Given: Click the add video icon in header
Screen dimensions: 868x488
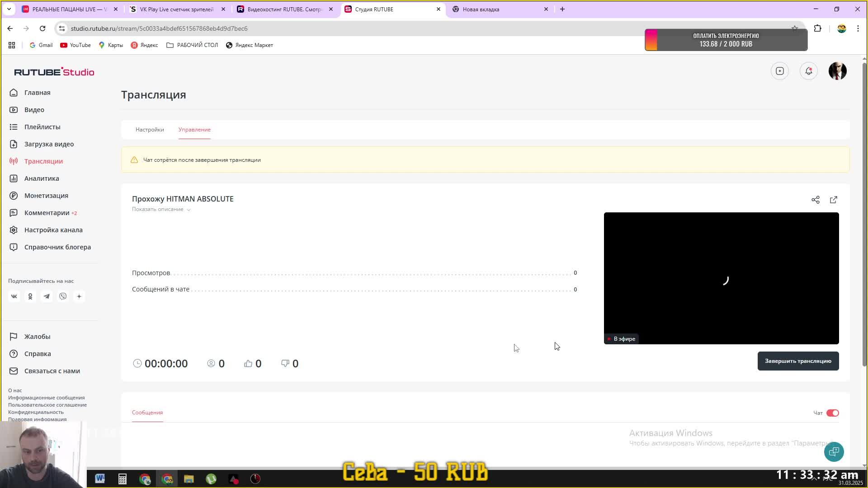Looking at the screenshot, I should click(779, 71).
